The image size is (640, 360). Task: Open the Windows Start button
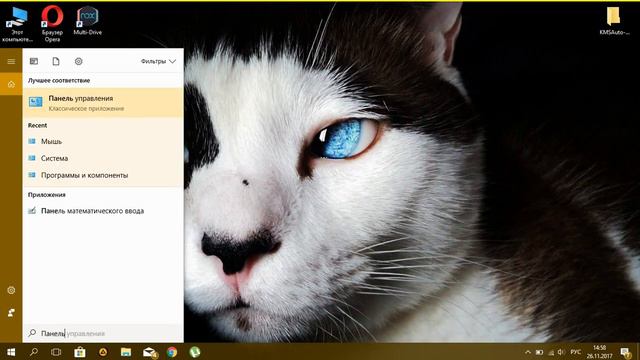tap(11, 352)
